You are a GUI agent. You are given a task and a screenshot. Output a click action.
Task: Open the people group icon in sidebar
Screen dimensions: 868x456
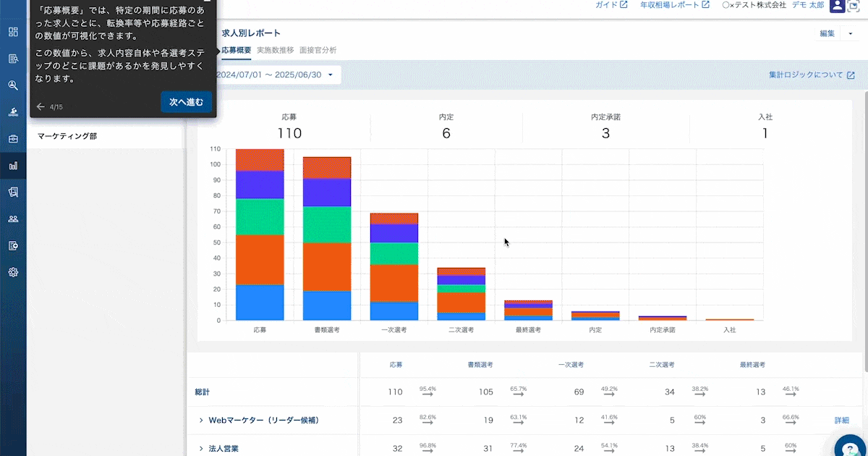coord(13,219)
